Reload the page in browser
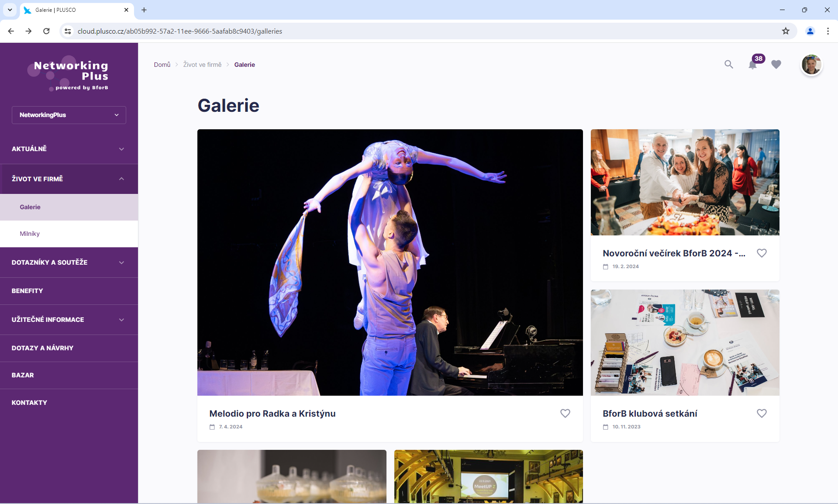The image size is (838, 504). pyautogui.click(x=46, y=31)
